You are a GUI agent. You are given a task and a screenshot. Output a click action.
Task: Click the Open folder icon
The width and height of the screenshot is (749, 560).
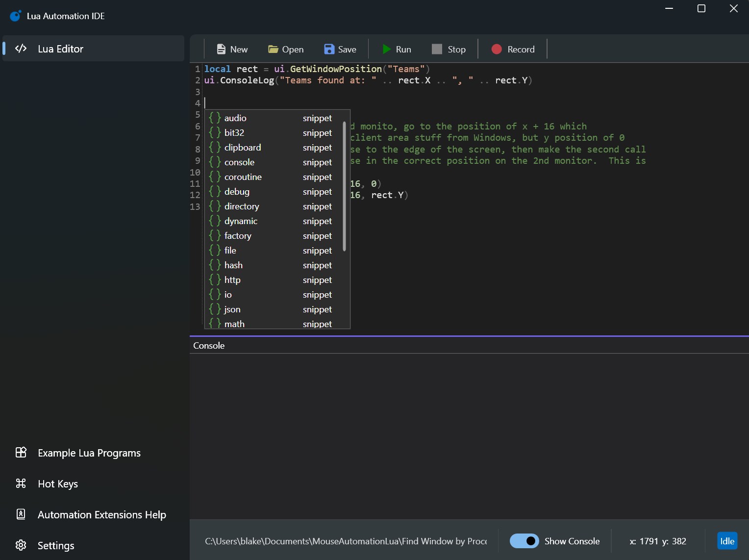click(x=273, y=49)
